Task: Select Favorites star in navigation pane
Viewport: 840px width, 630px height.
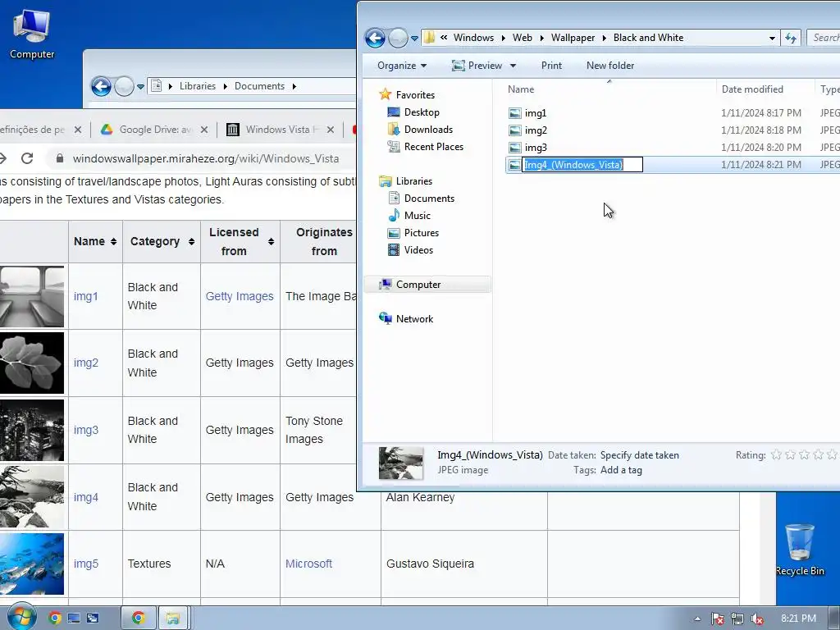Action: coord(386,95)
